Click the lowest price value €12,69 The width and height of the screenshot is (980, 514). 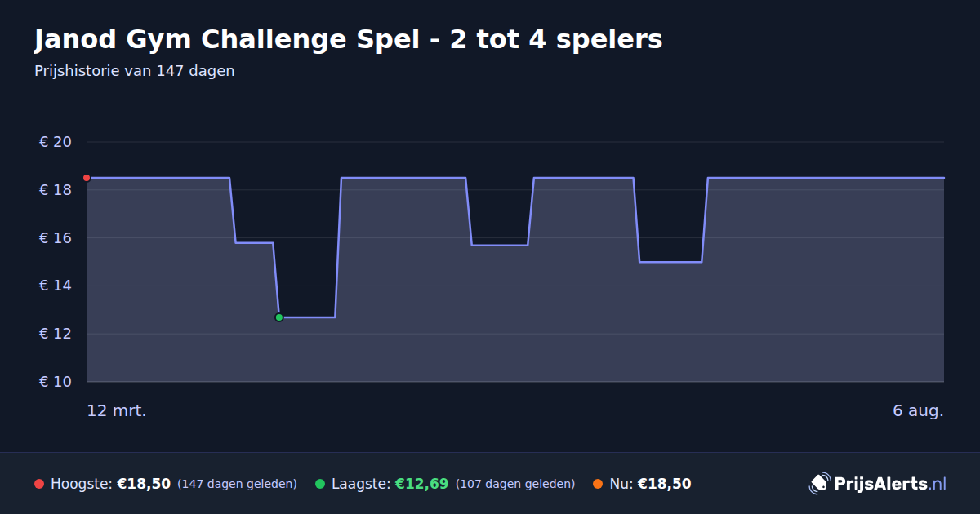click(421, 484)
